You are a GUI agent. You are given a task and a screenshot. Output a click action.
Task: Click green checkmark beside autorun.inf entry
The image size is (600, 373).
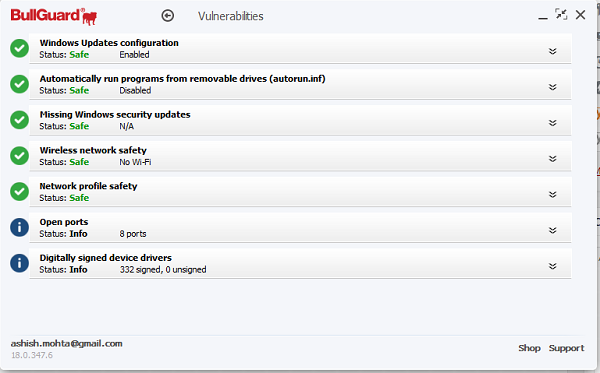tap(20, 84)
